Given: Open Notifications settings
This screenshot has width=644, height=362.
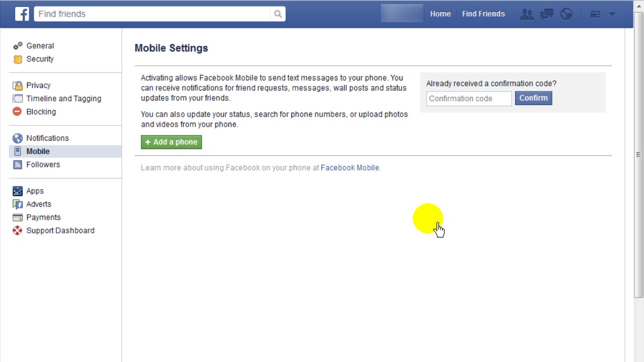Looking at the screenshot, I should (x=47, y=138).
